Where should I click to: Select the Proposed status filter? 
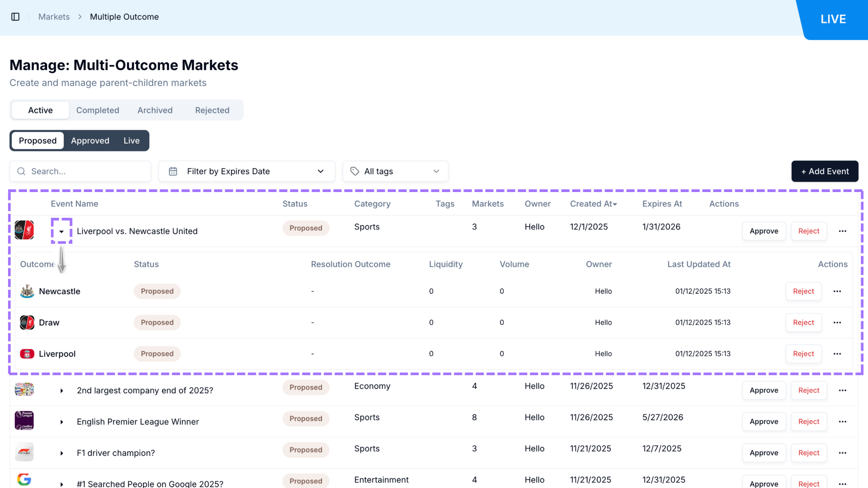pyautogui.click(x=38, y=141)
